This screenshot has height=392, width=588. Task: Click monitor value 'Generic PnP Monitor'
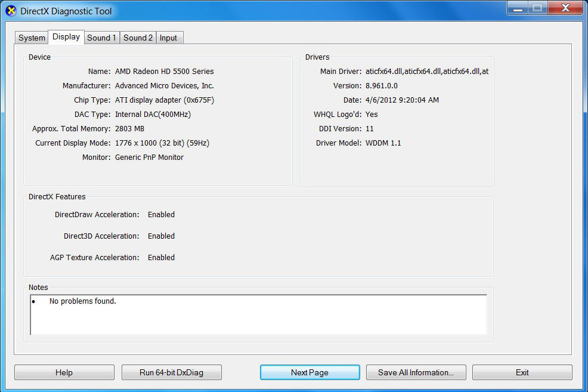(149, 157)
